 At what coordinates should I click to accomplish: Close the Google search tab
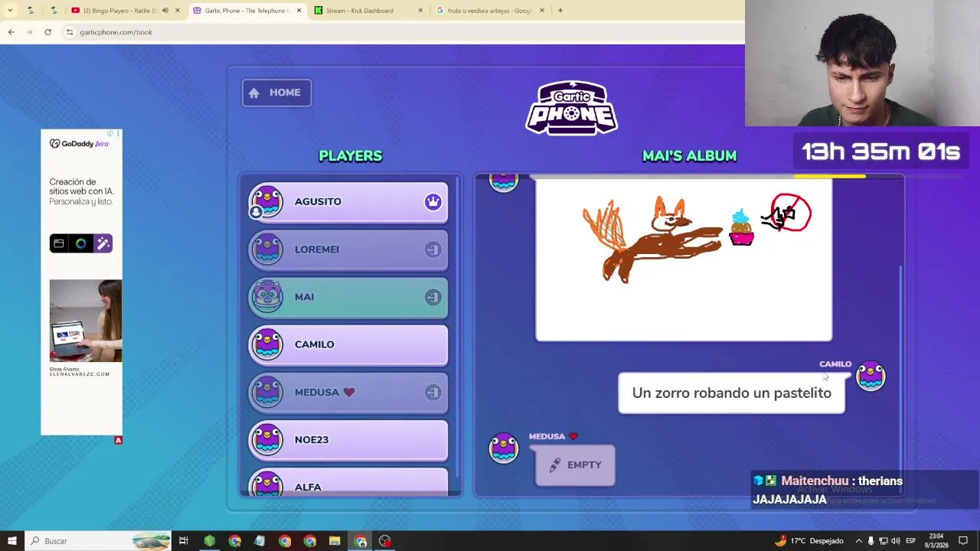coord(542,11)
